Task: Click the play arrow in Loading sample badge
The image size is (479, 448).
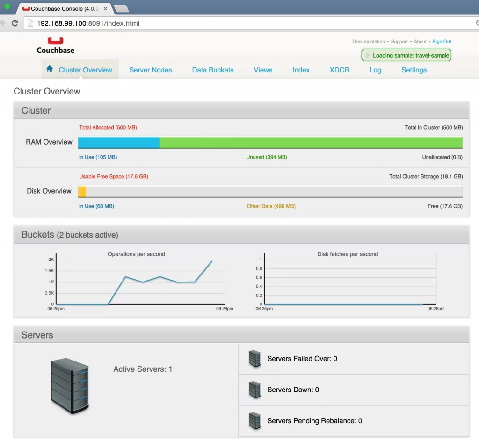Action: [x=368, y=55]
